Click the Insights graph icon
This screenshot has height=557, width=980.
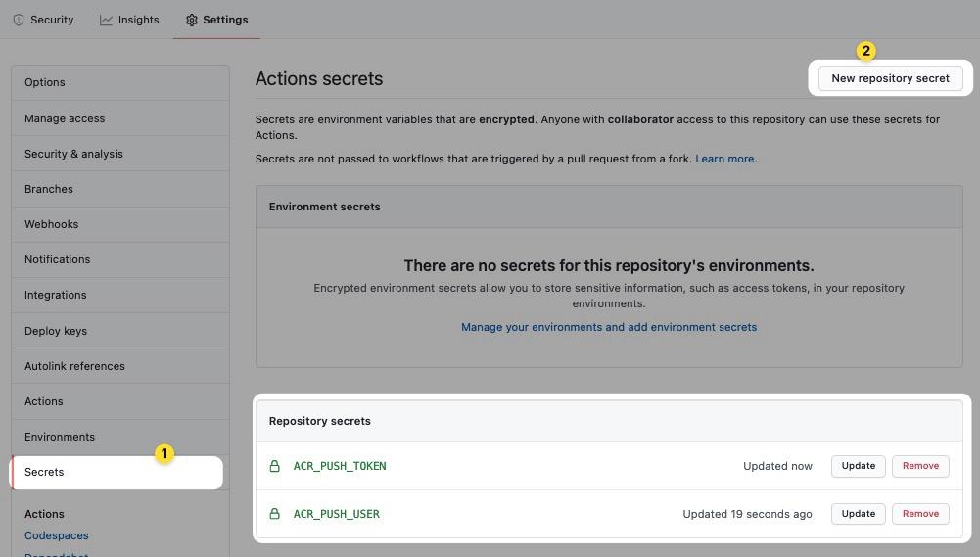tap(107, 20)
